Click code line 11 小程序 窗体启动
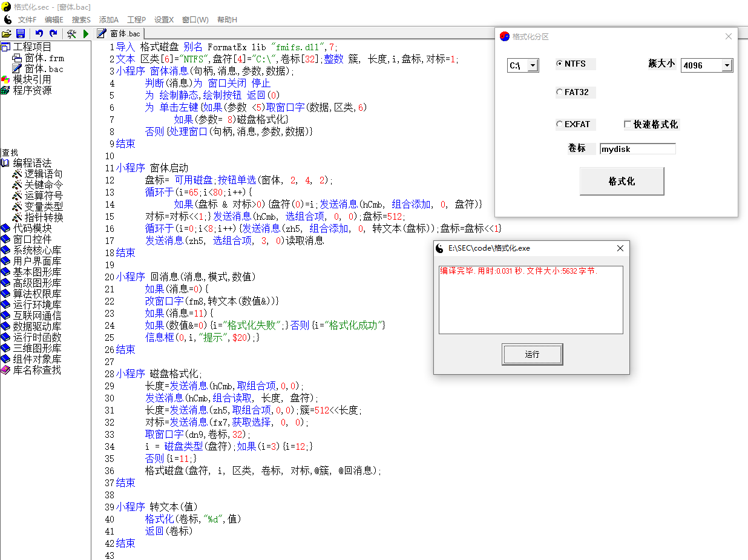The image size is (748, 560). click(152, 168)
